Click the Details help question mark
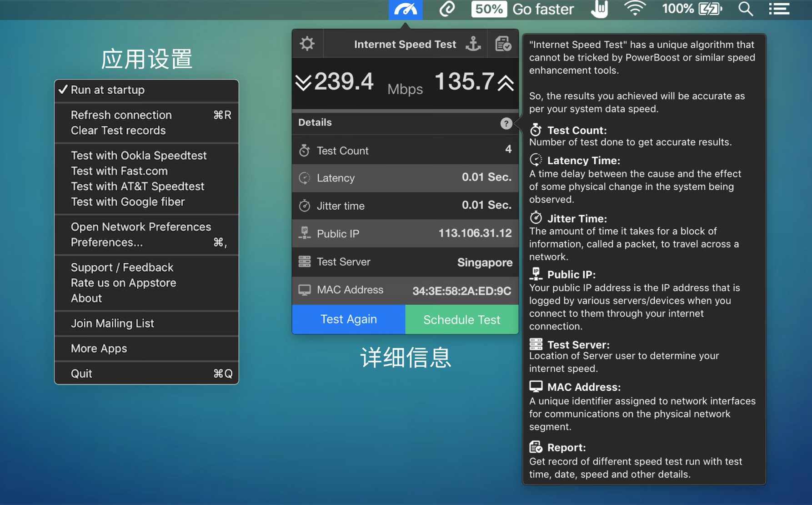812x505 pixels. (506, 123)
